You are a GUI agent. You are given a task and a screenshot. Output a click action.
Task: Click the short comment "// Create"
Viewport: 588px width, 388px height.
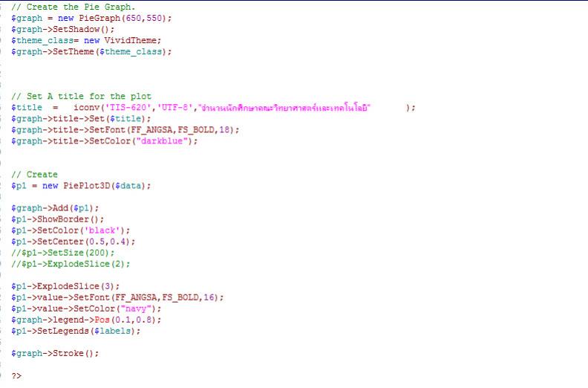tap(34, 174)
